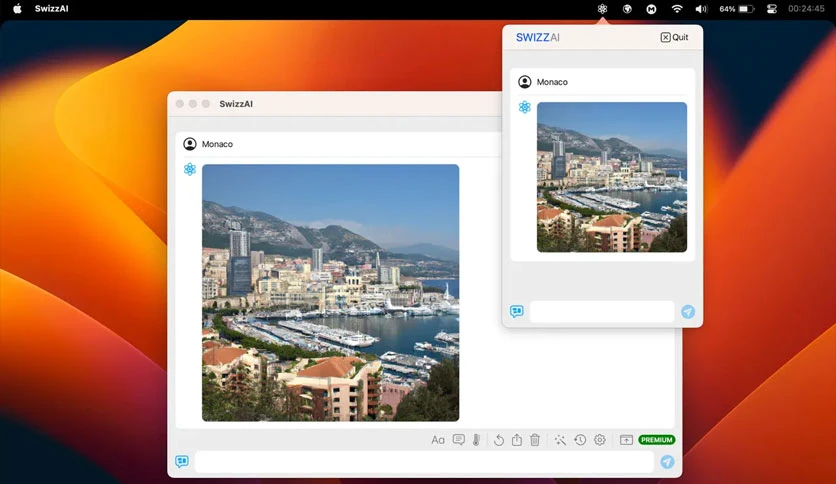Image resolution: width=836 pixels, height=484 pixels.
Task: Click the main window message input field
Action: tap(424, 462)
